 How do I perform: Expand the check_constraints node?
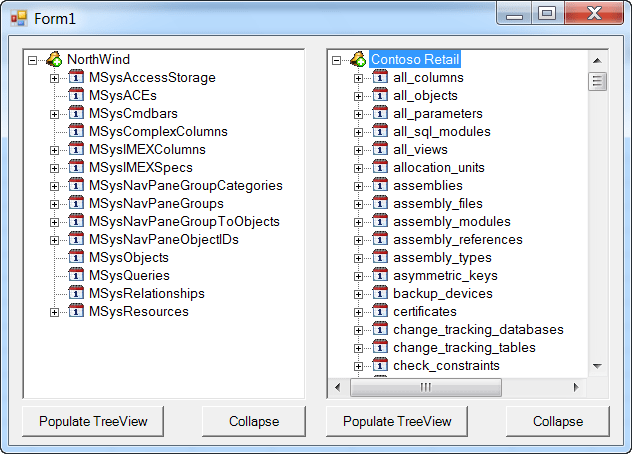pyautogui.click(x=358, y=367)
